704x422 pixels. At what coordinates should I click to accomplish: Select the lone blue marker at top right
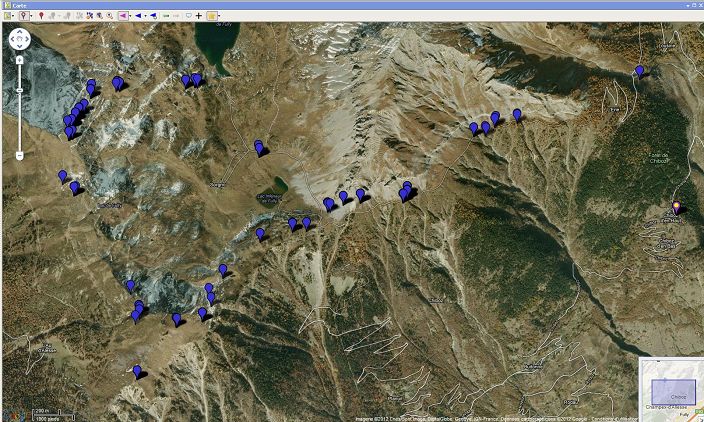[x=639, y=70]
